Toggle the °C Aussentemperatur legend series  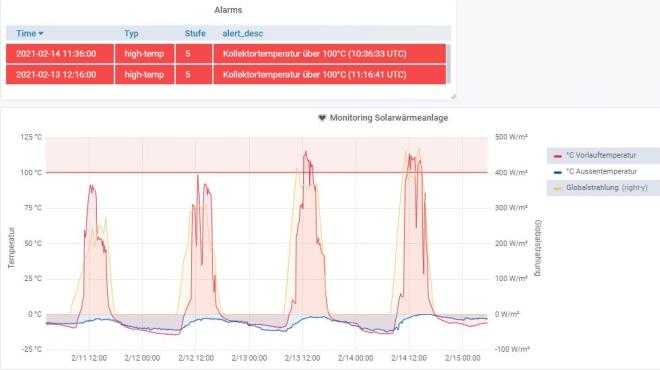tap(601, 171)
